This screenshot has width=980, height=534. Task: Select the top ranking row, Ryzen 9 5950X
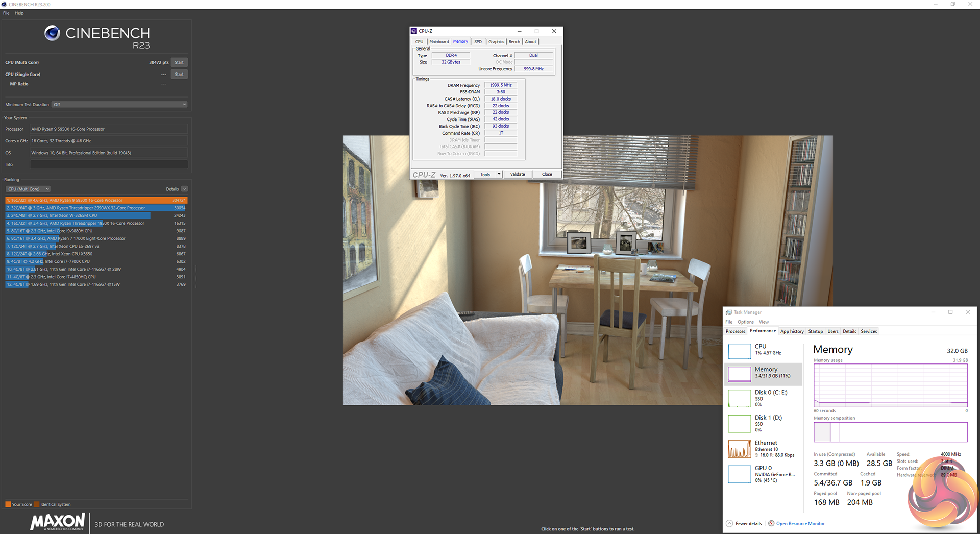click(x=96, y=200)
